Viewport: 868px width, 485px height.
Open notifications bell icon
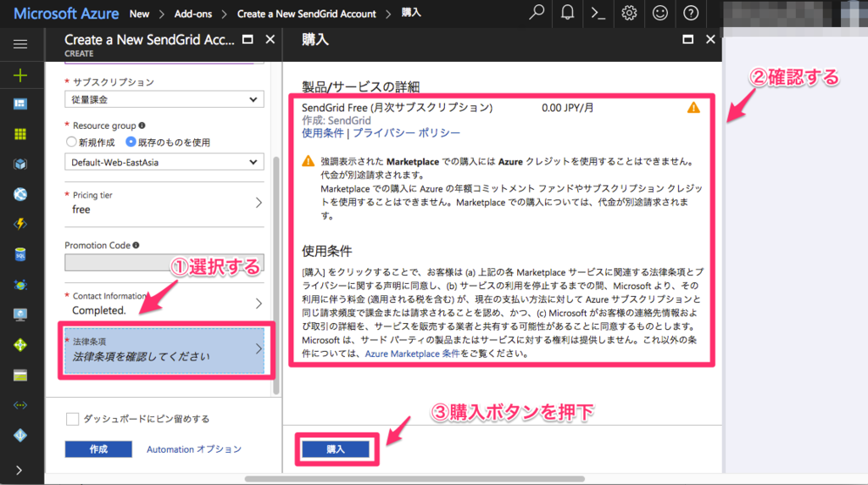coord(567,13)
